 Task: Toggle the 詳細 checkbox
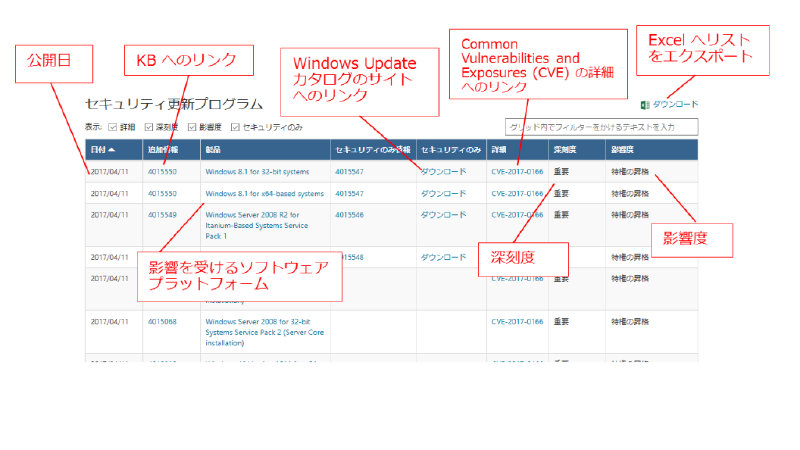(x=112, y=127)
